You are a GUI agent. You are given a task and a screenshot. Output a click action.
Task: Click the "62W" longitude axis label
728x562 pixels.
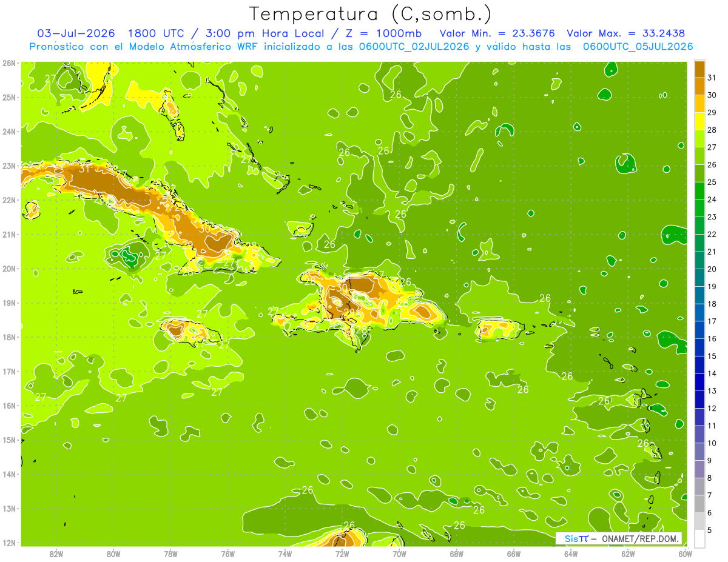[x=629, y=554]
